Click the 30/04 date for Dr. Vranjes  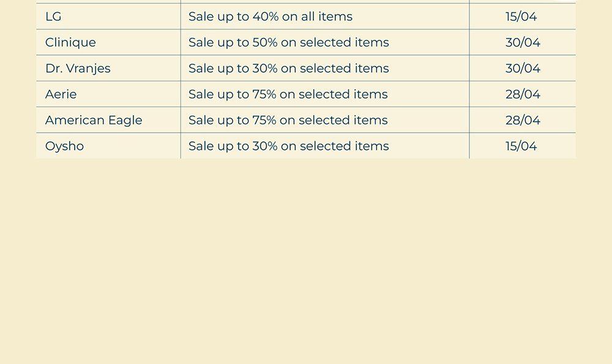(x=523, y=69)
